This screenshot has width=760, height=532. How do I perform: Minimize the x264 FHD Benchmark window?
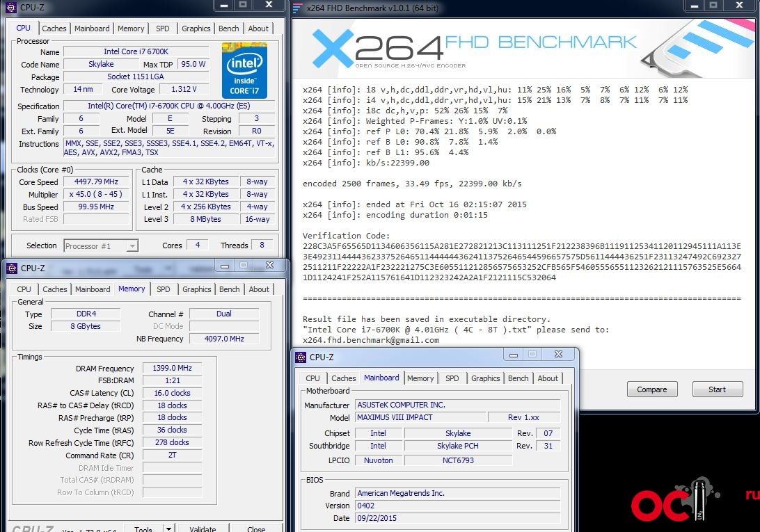(x=695, y=6)
